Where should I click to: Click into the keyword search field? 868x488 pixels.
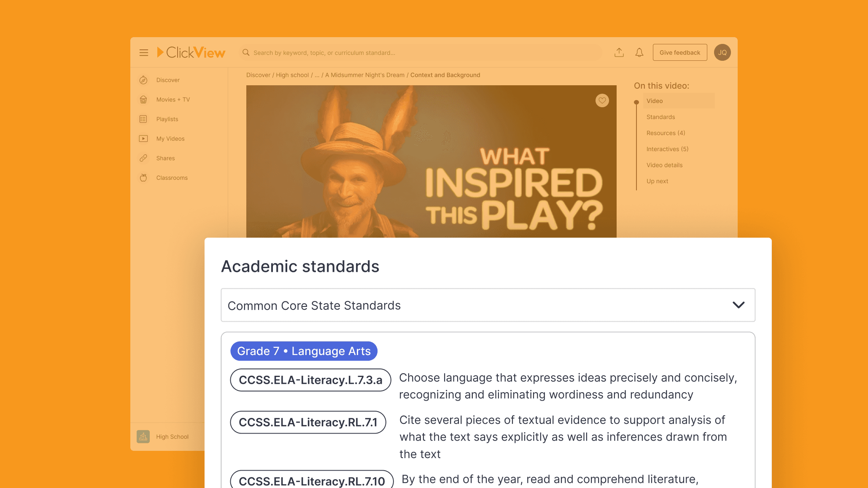pos(422,53)
